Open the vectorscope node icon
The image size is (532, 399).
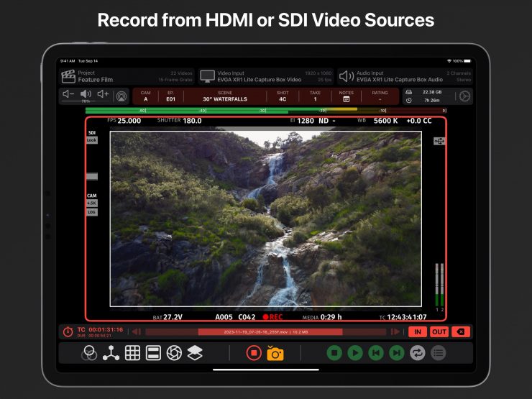tap(111, 353)
